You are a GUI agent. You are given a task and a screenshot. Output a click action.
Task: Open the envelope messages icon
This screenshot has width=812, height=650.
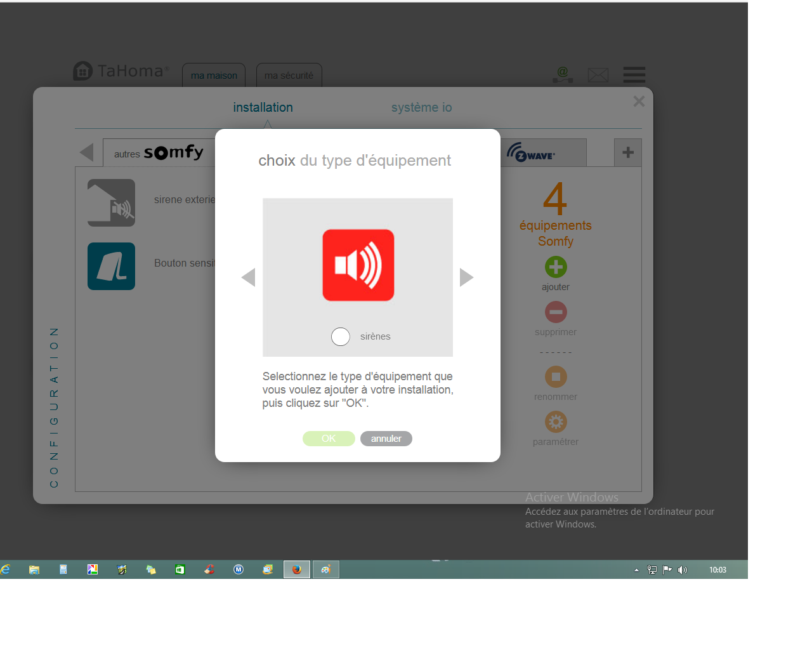pos(598,76)
